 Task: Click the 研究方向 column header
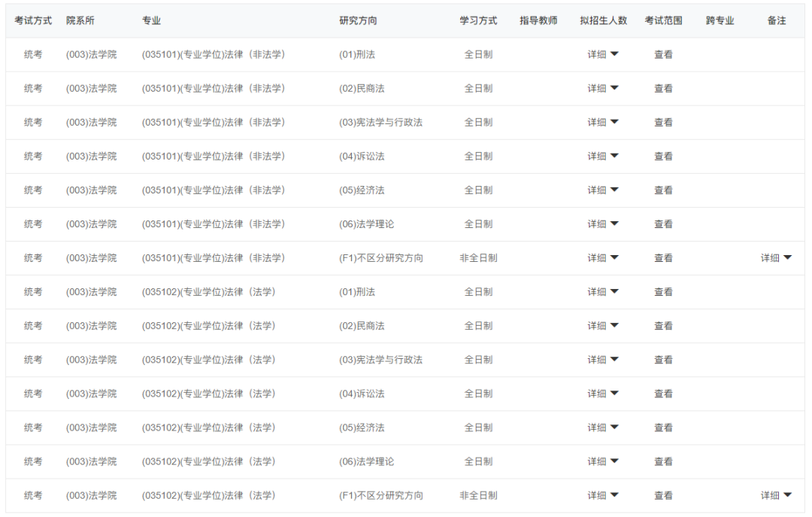[358, 21]
